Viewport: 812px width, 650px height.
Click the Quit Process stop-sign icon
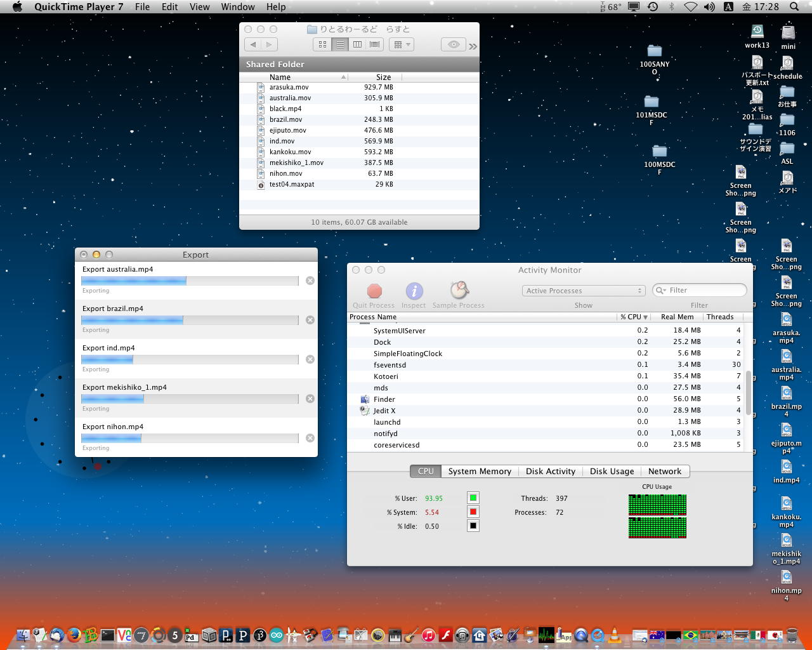click(x=374, y=291)
